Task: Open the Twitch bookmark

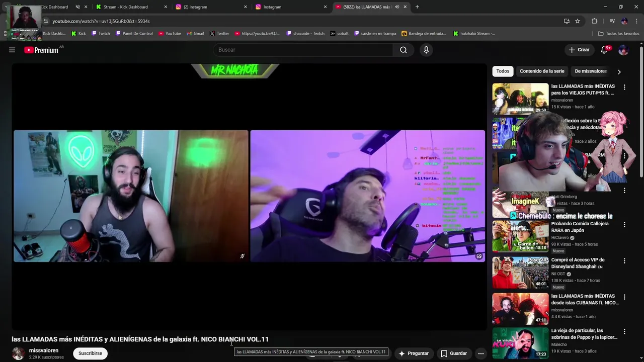Action: tap(101, 34)
